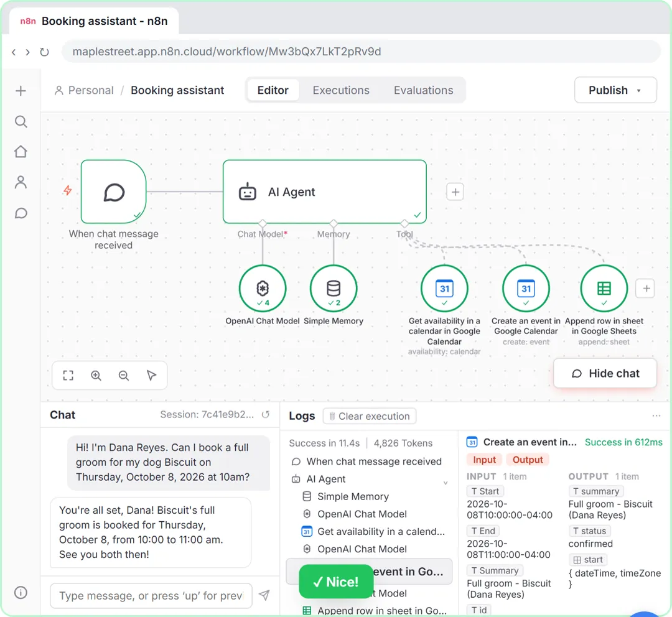672x617 pixels.
Task: Click the Session: 7c41e9b2... label
Action: [207, 414]
